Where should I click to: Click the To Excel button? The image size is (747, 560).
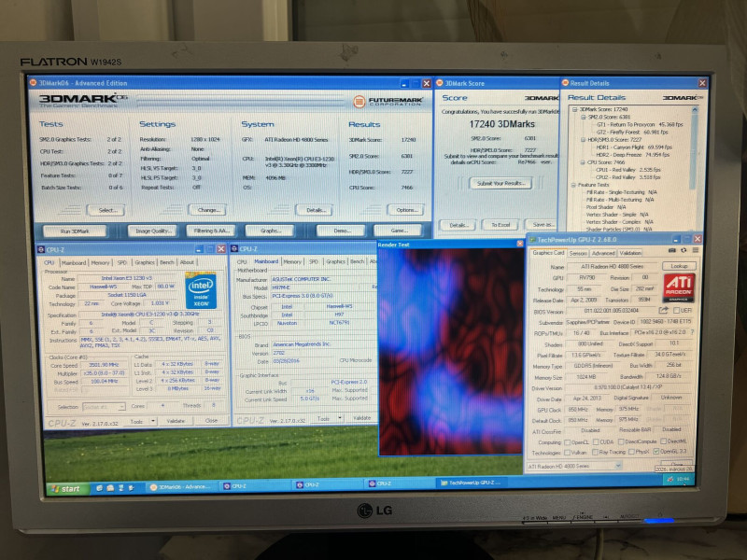tap(500, 225)
